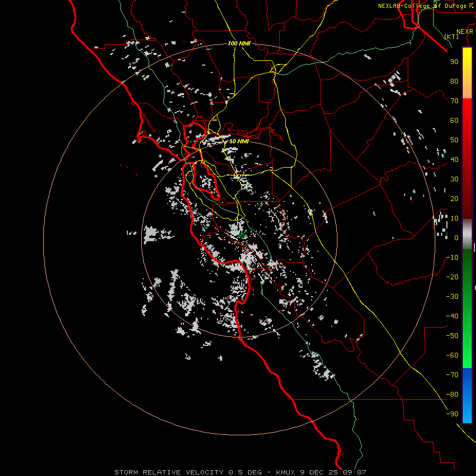
Task: Click the -20 value on the velocity scale
Action: click(452, 277)
